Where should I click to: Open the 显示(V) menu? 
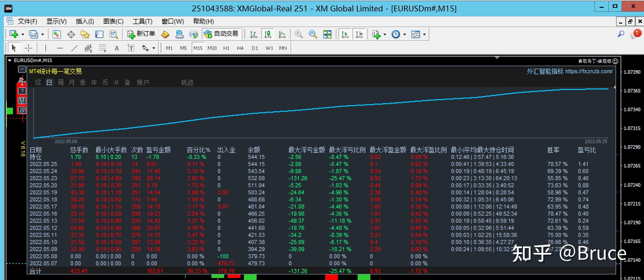click(x=56, y=21)
